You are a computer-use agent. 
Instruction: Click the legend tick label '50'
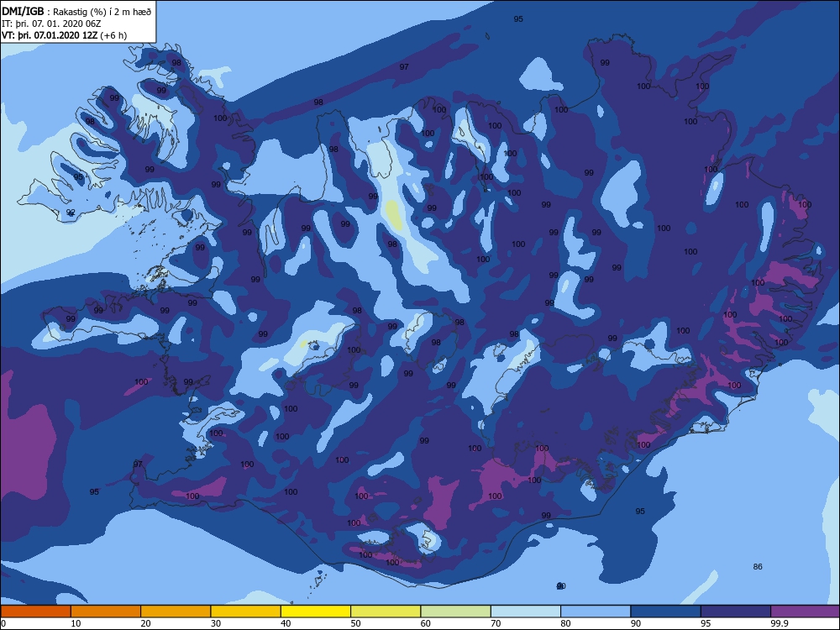tap(355, 623)
